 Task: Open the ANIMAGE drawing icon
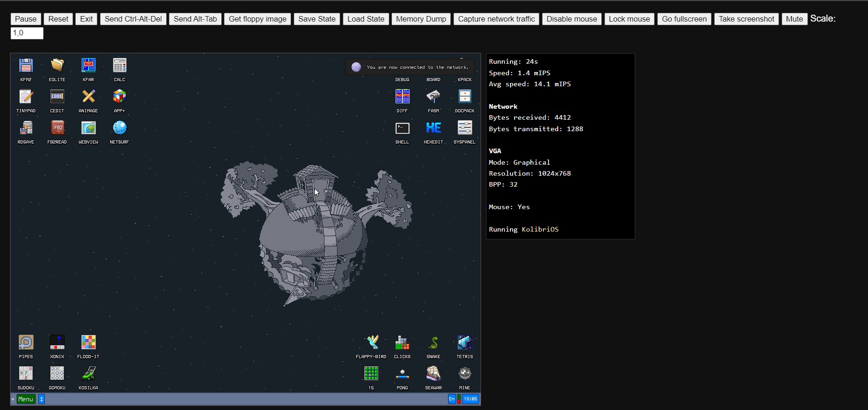coord(88,97)
